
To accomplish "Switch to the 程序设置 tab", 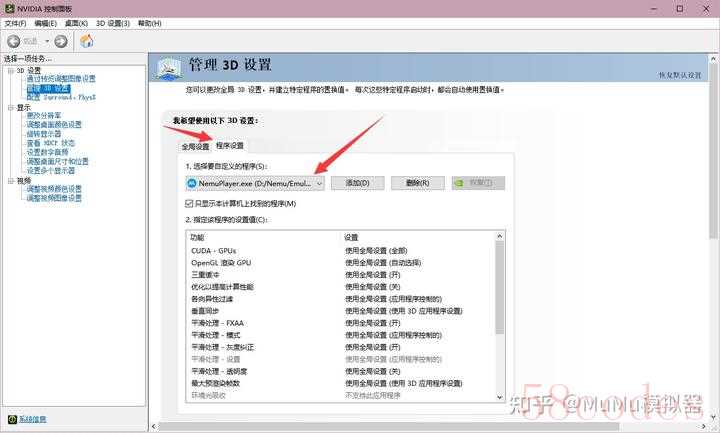I will tap(230, 146).
